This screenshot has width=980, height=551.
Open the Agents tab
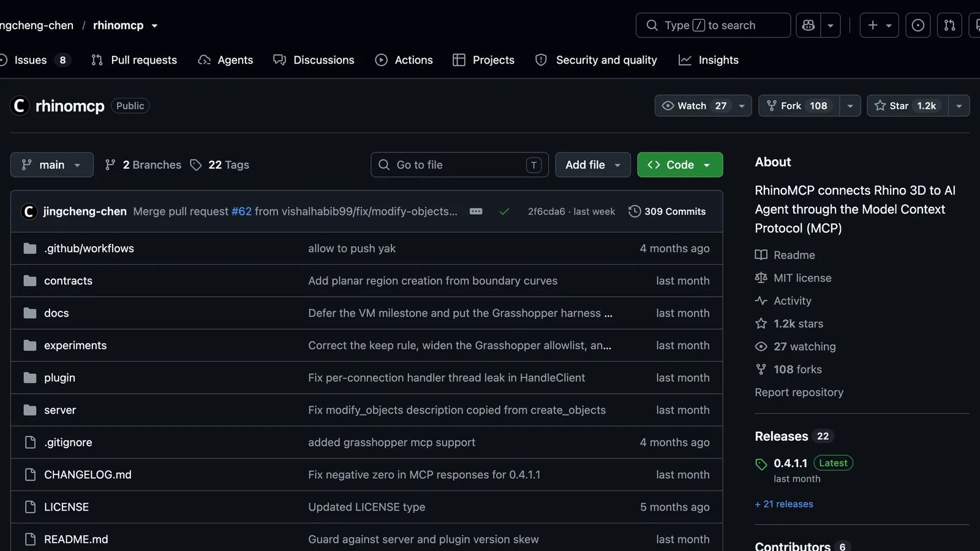coord(225,60)
